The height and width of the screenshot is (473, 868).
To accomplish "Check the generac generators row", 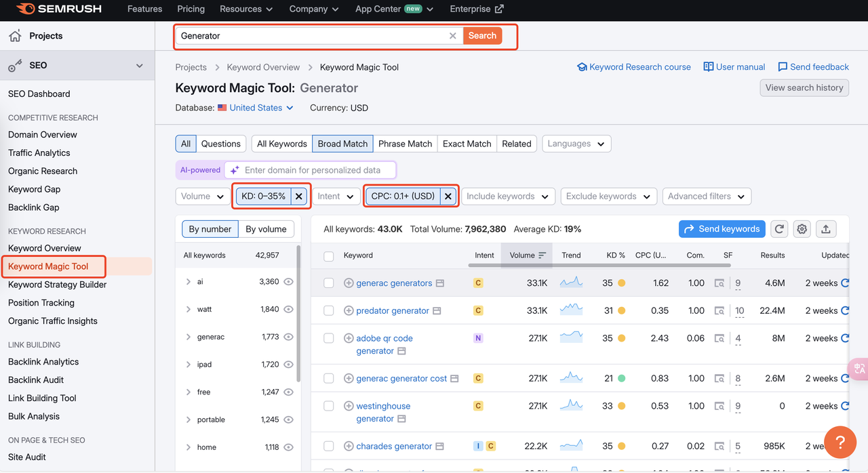I will (329, 283).
